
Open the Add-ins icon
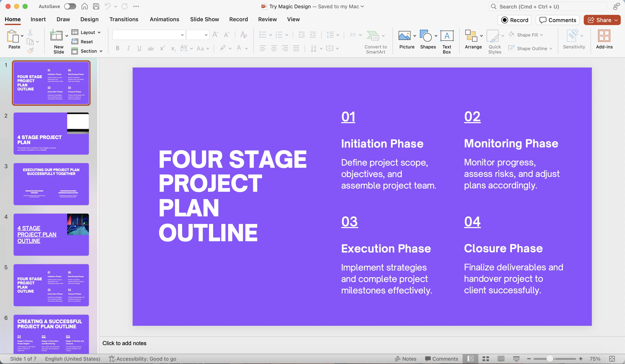point(604,36)
